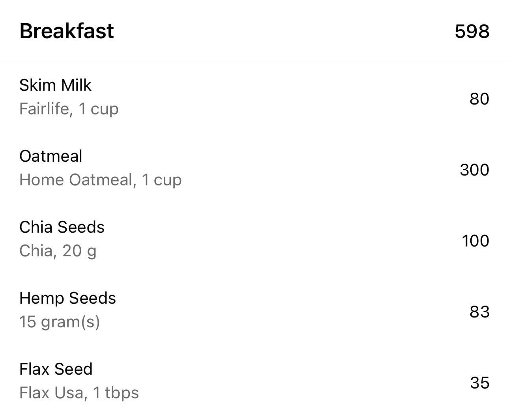The width and height of the screenshot is (509, 420).
Task: Tap the 35 calorie value for Flax Seed
Action: (480, 383)
